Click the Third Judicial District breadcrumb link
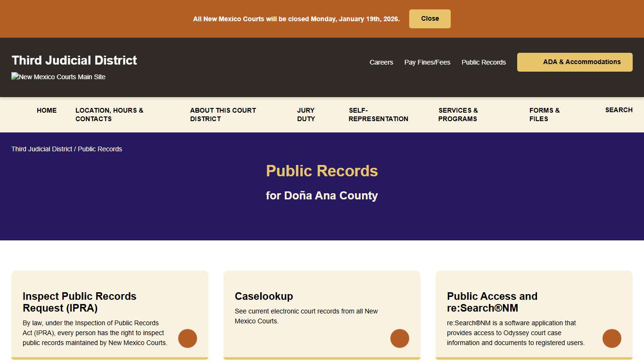 pos(41,149)
